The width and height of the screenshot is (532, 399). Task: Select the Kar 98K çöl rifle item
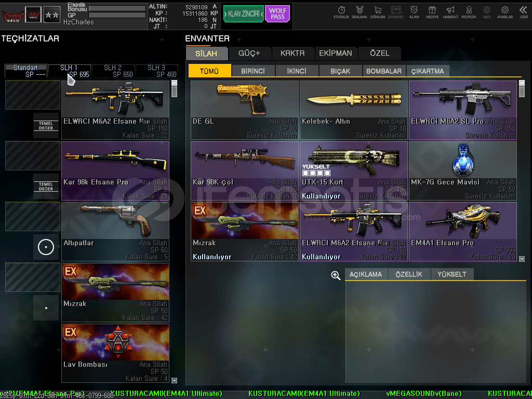coord(245,171)
